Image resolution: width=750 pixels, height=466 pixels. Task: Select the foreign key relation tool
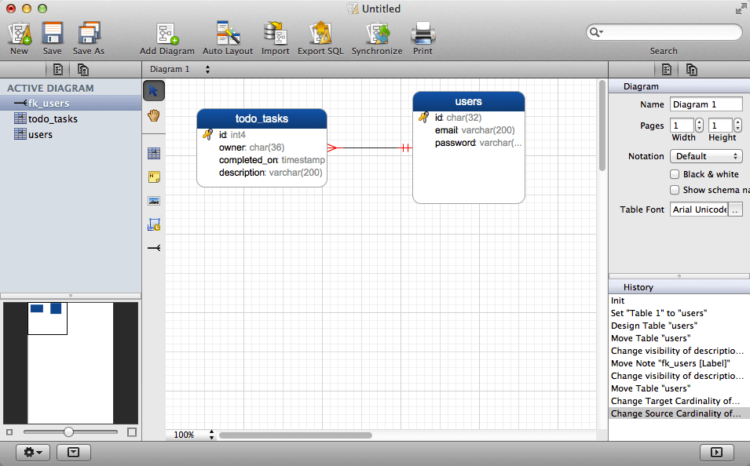[154, 248]
